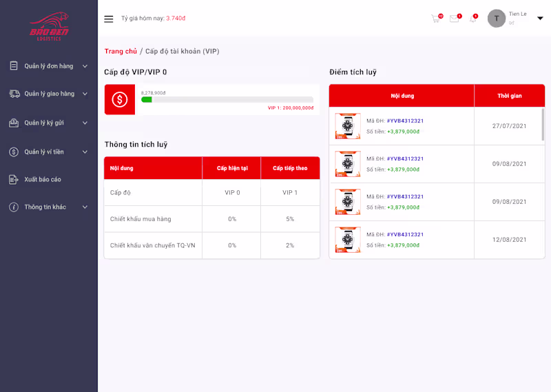Image resolution: width=551 pixels, height=392 pixels.
Task: Go to Trang chủ breadcrumb link
Action: pos(121,52)
